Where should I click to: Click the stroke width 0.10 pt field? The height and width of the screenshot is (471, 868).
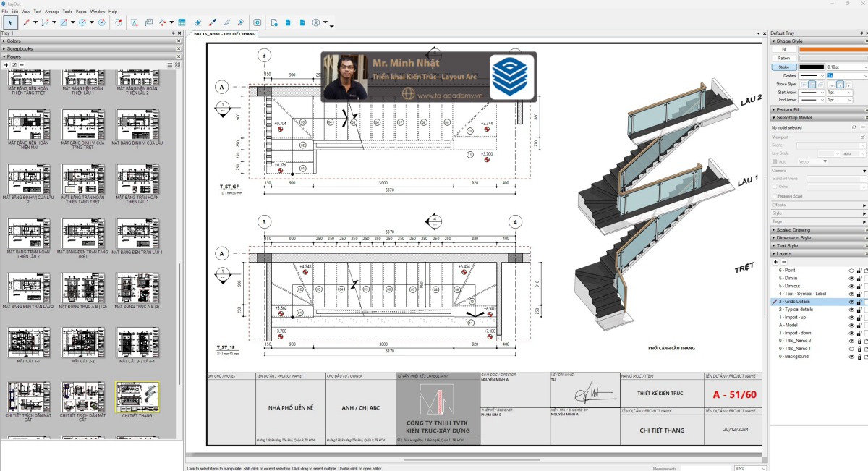(847, 67)
